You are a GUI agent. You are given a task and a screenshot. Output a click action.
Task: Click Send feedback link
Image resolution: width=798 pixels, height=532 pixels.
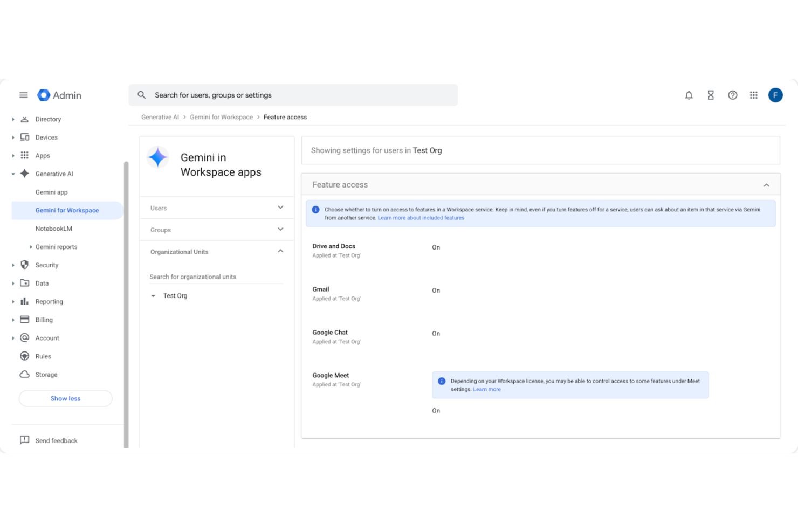57,441
